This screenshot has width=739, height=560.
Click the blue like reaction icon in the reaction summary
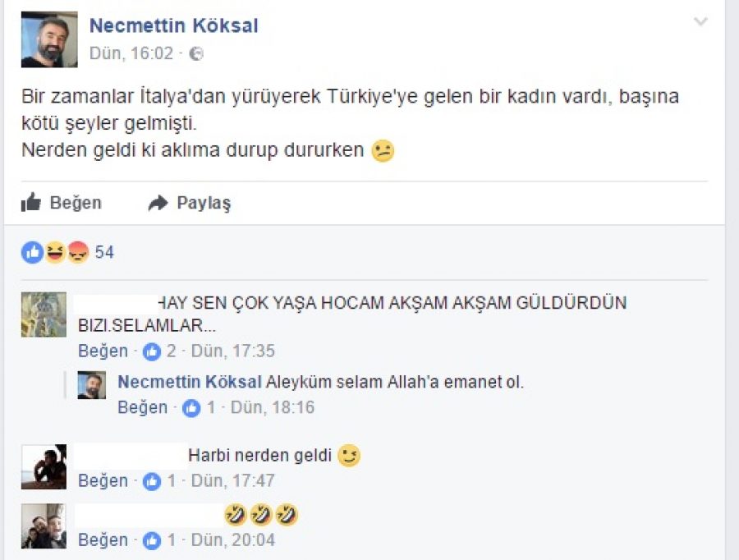(x=32, y=252)
